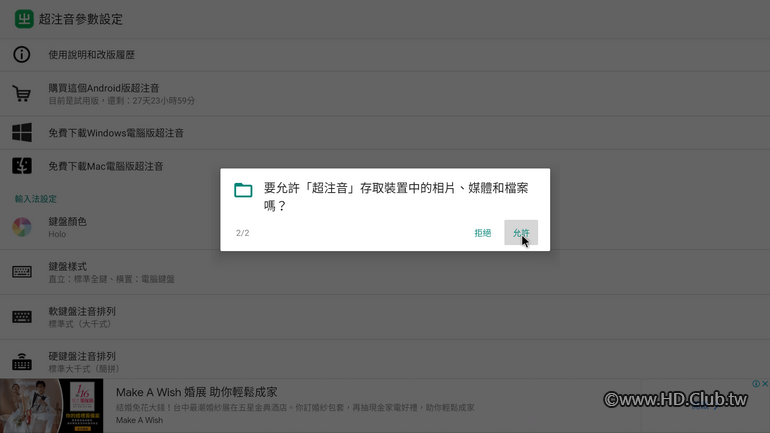Click the 硬鍵盤注音排列 wireless keyboard icon

(22, 361)
